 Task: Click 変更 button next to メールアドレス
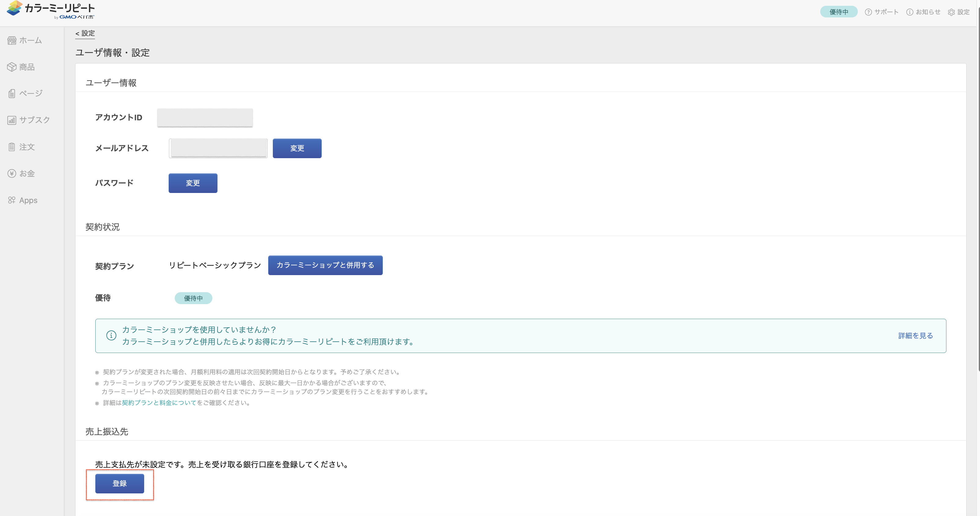[297, 148]
